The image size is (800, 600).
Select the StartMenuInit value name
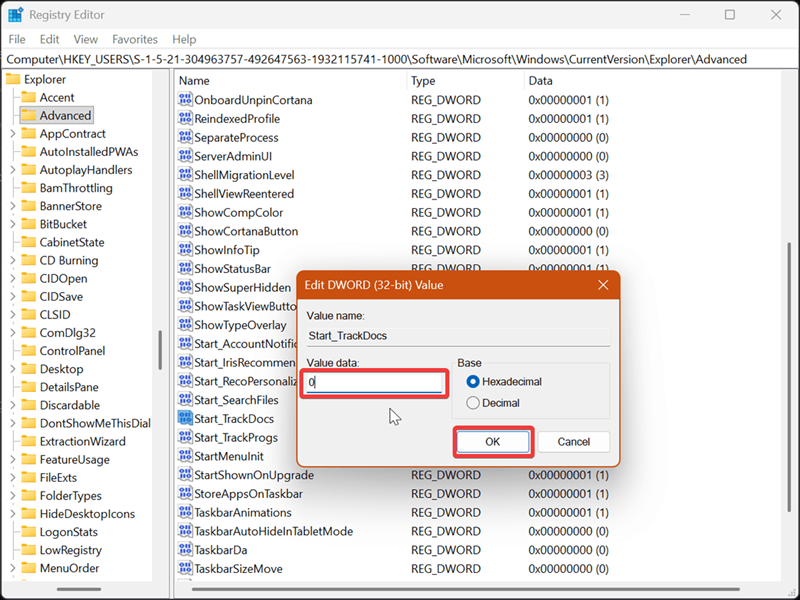pos(229,456)
